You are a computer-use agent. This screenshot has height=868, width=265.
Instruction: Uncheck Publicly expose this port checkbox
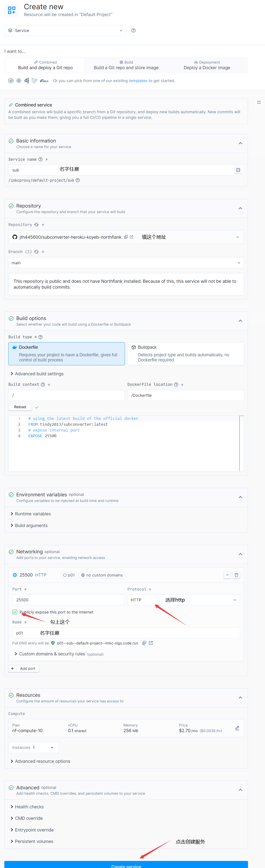click(x=15, y=612)
